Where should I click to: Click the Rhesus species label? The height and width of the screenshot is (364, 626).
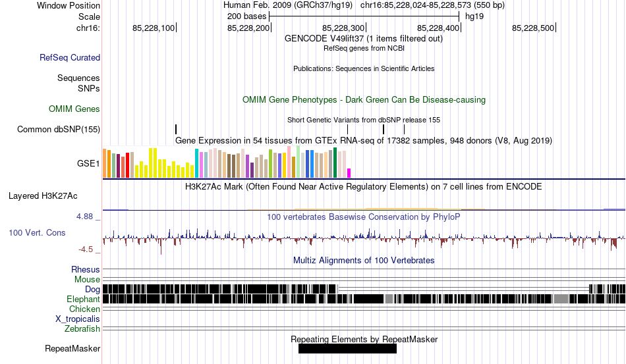click(x=86, y=269)
